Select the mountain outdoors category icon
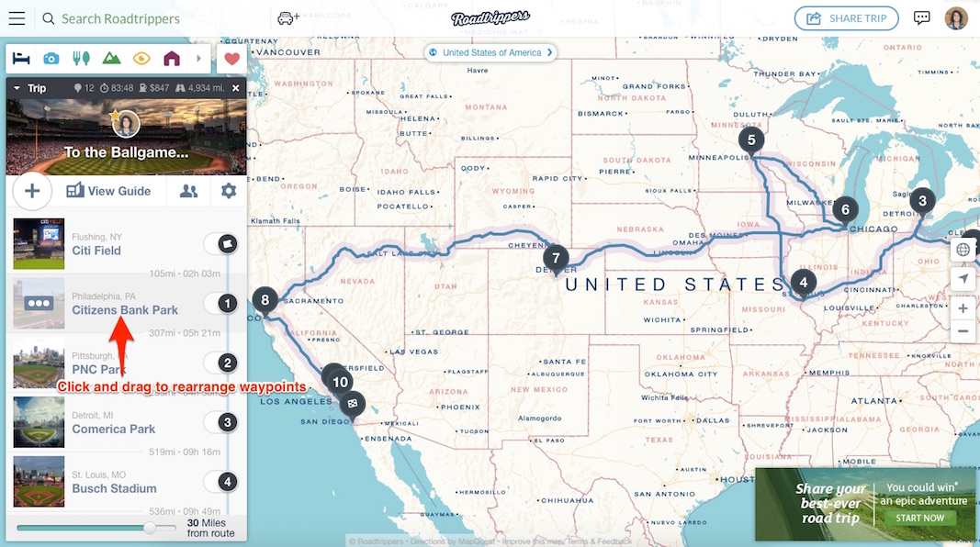The image size is (980, 547). [x=111, y=59]
